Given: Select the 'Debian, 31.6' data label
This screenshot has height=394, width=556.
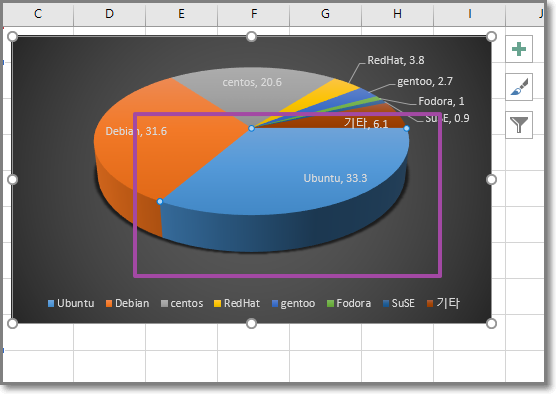Looking at the screenshot, I should 136,131.
